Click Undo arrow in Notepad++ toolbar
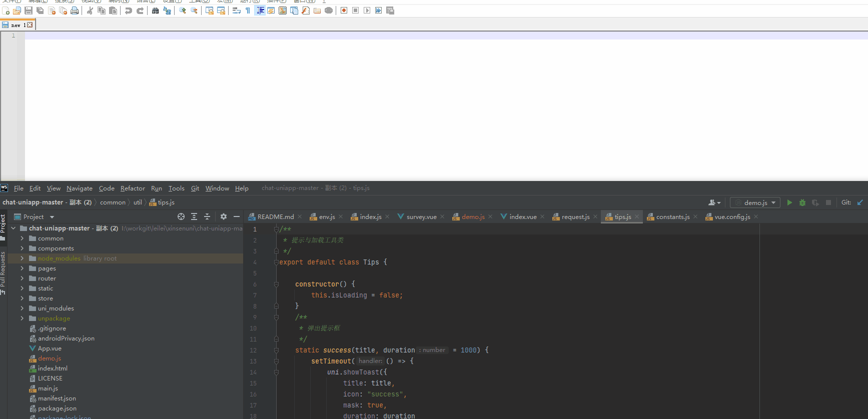868x419 pixels. point(129,10)
